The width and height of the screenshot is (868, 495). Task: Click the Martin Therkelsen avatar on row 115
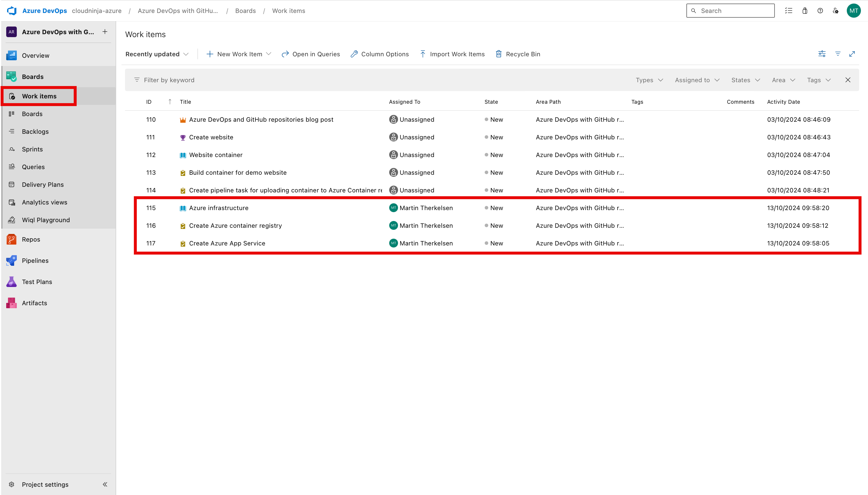point(393,207)
